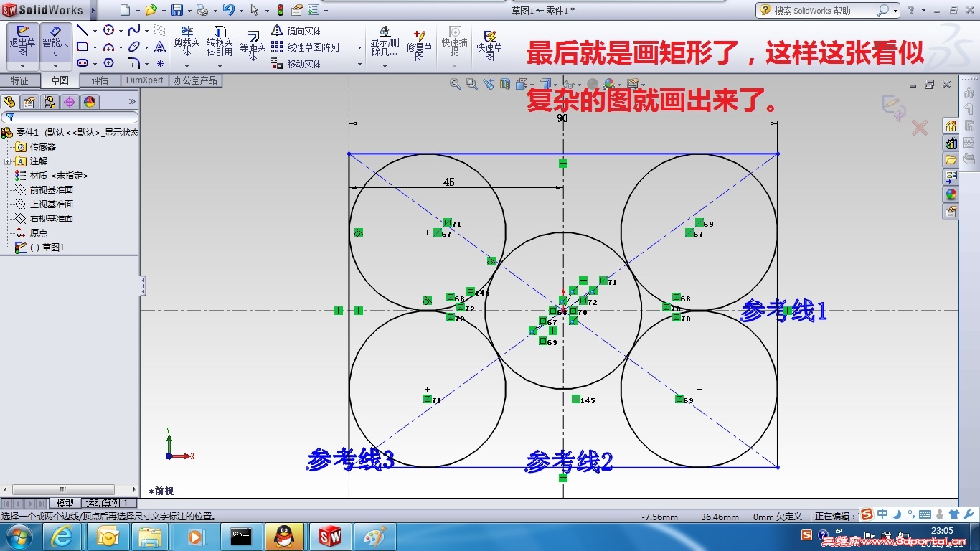Viewport: 980px width, 551px height.
Task: Click the Offset Entities (等距实体) tool
Action: (x=253, y=44)
